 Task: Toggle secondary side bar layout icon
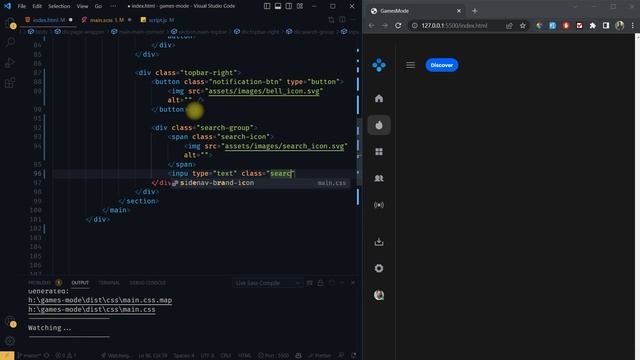click(x=289, y=6)
